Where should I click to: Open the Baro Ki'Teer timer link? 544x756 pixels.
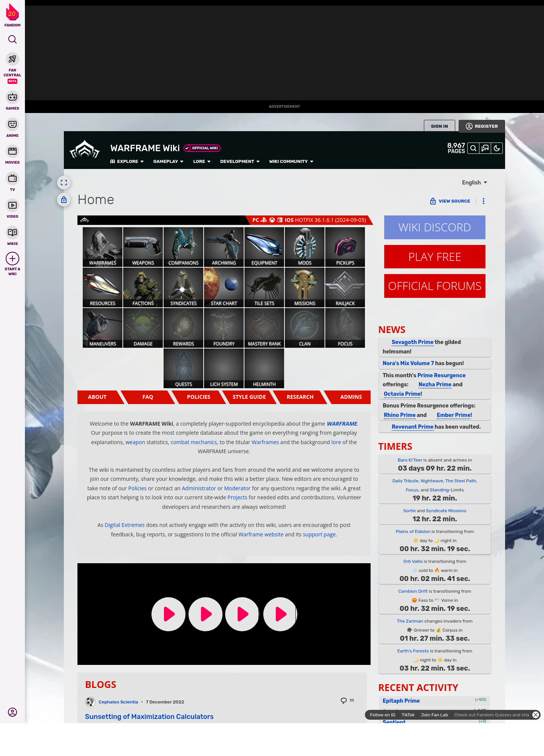point(410,460)
